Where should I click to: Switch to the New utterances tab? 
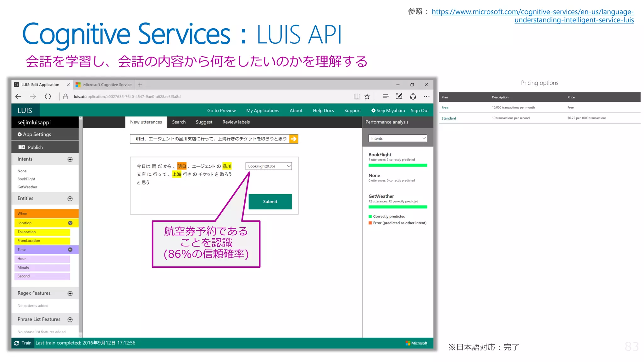146,122
